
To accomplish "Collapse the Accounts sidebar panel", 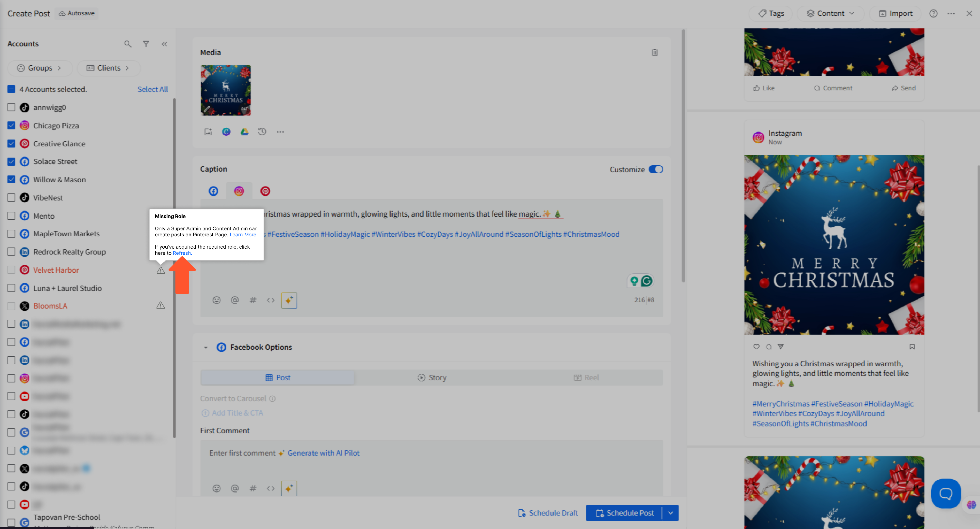I will pos(164,44).
